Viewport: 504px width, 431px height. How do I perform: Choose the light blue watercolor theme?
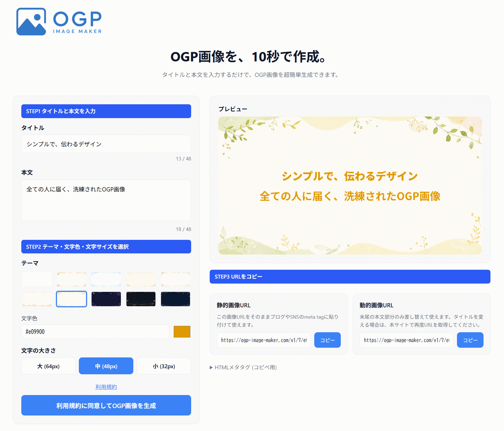[106, 279]
